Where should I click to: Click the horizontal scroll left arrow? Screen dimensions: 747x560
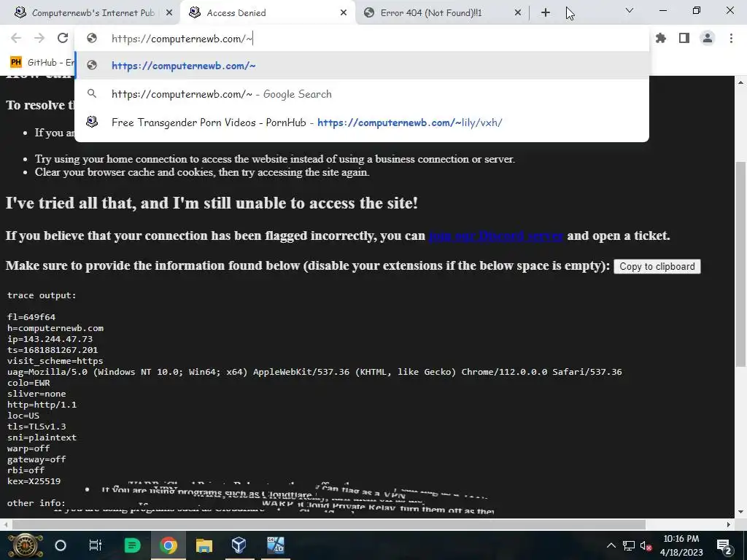click(x=5, y=524)
